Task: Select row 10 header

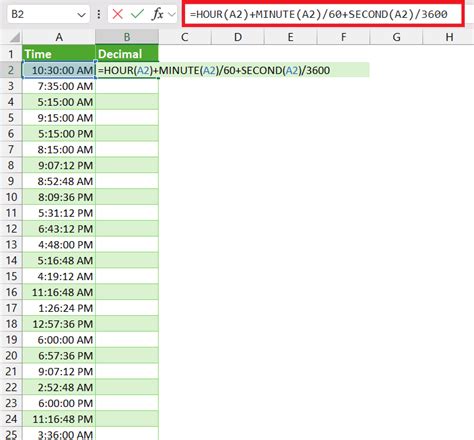Action: click(x=11, y=197)
